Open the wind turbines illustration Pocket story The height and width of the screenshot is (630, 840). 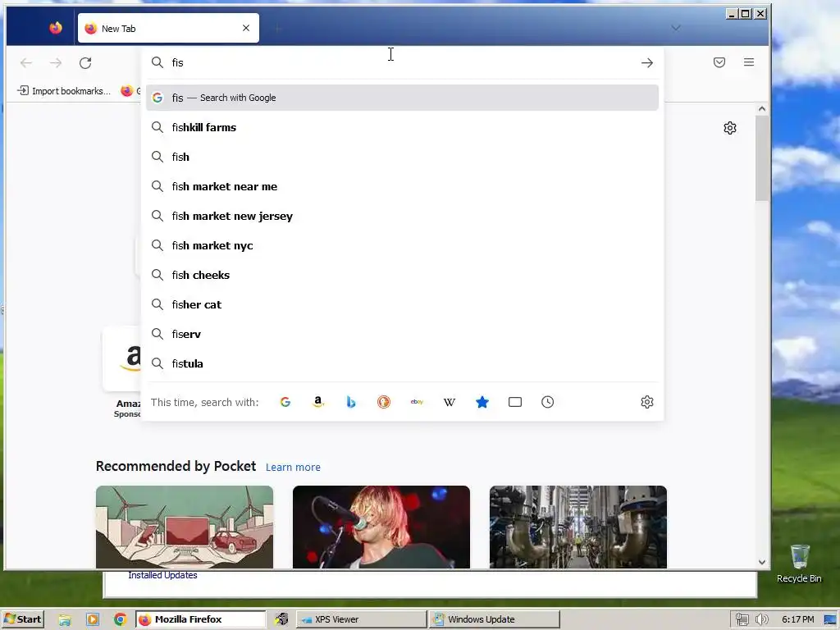[x=185, y=527]
